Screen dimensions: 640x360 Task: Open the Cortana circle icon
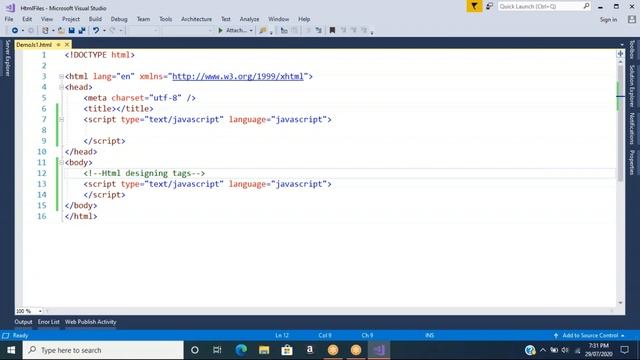[x=195, y=350]
